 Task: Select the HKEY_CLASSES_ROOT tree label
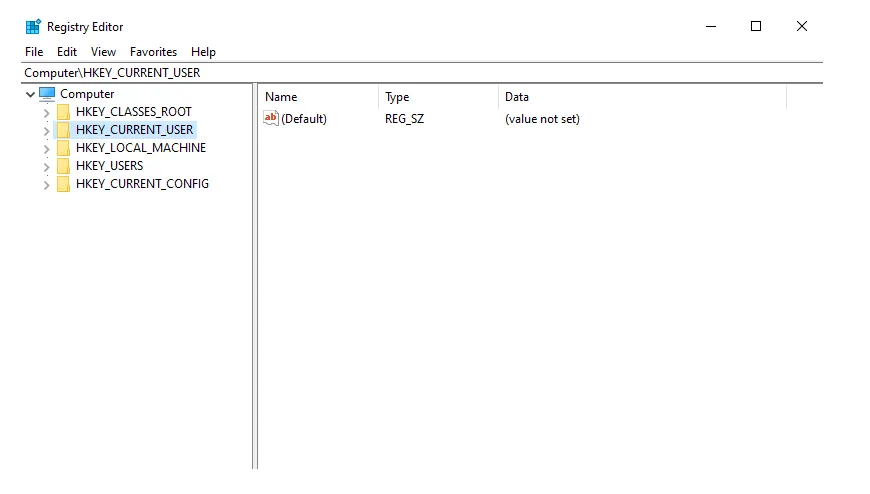pyautogui.click(x=134, y=112)
